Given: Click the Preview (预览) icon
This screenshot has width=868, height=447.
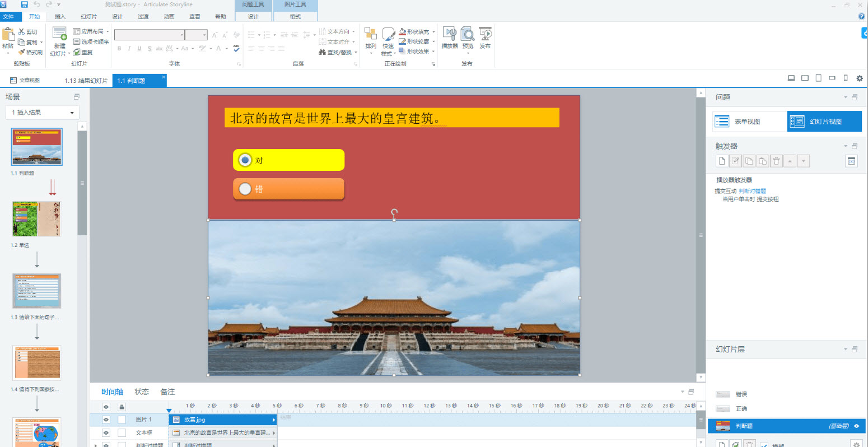Looking at the screenshot, I should [x=468, y=34].
